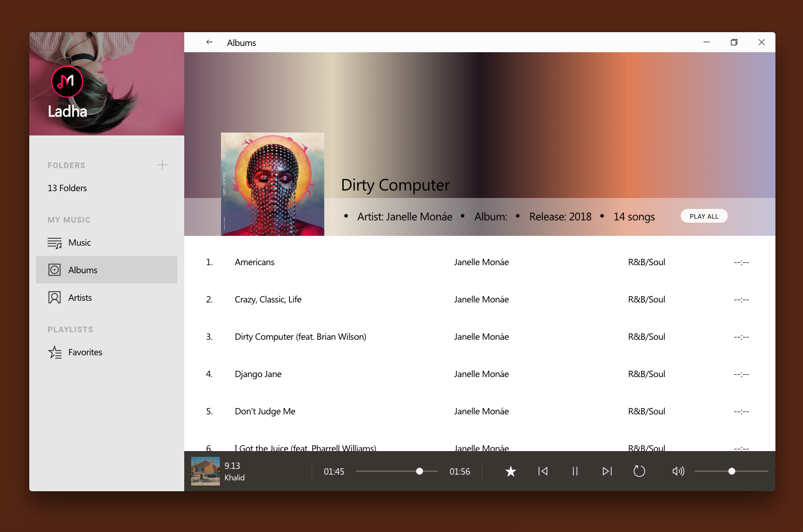Click total duration 01:56

[460, 472]
